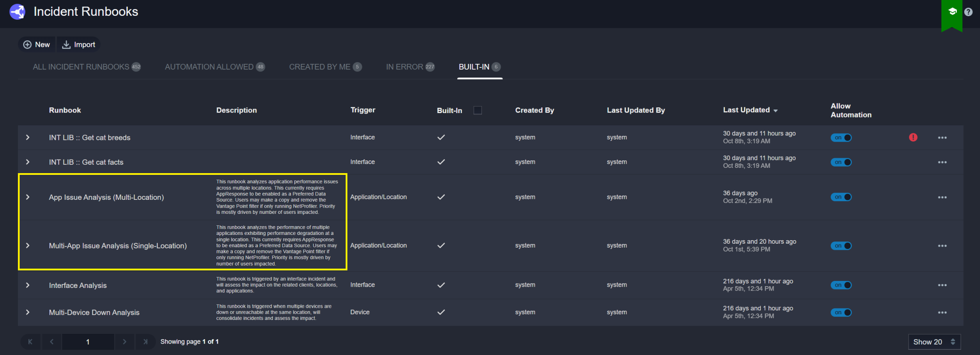Open more options for Multi-Device Down Analysis

tap(942, 312)
